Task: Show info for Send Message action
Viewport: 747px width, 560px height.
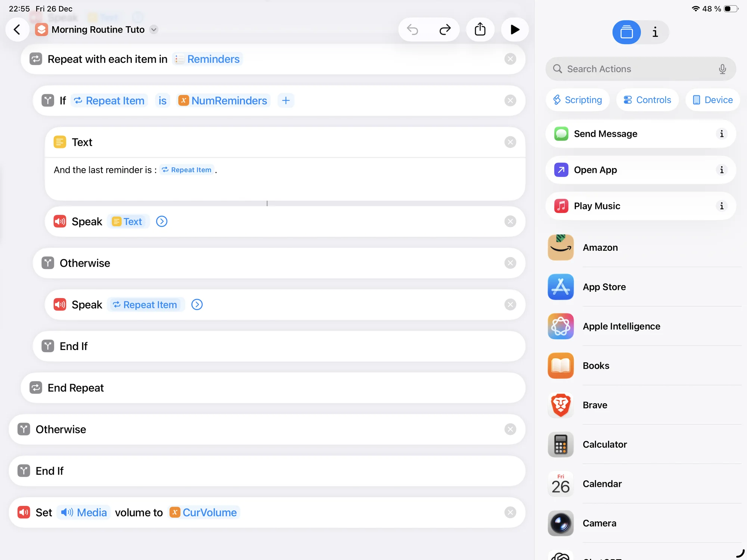Action: pos(721,134)
